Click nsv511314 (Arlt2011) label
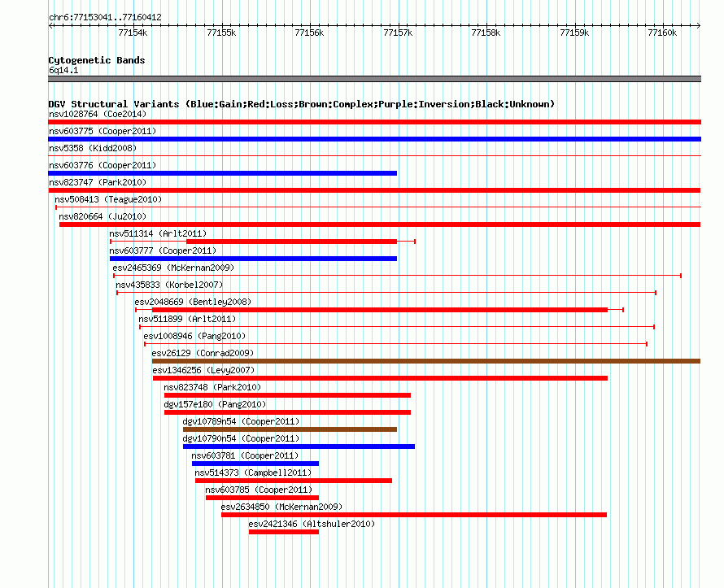 click(158, 233)
